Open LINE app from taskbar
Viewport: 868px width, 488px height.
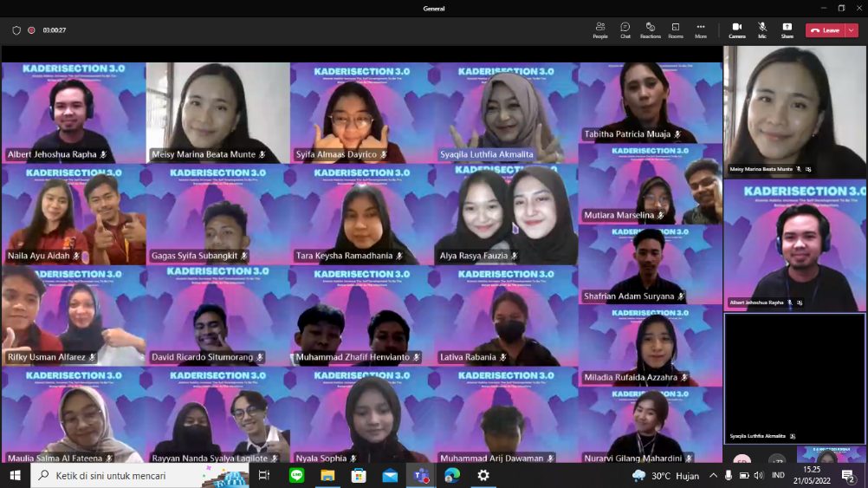[x=297, y=475]
